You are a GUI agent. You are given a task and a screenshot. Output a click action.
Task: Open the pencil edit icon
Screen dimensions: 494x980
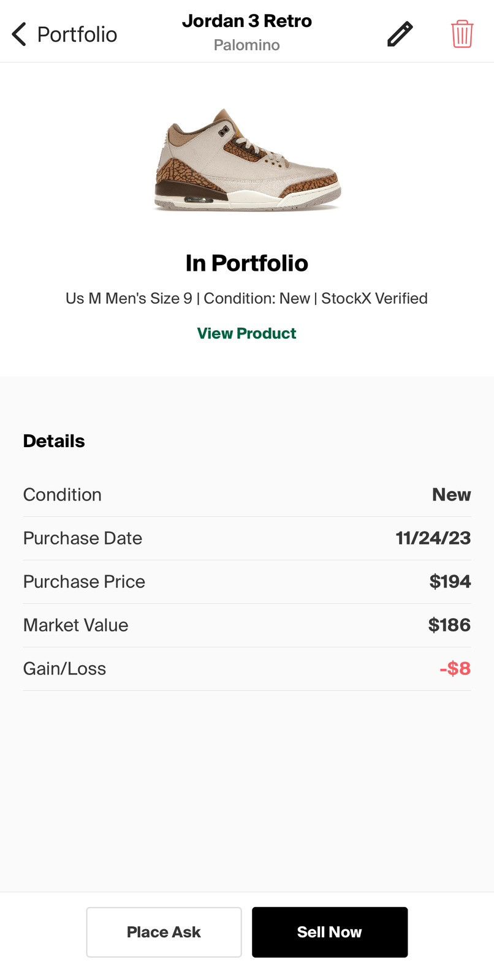pyautogui.click(x=400, y=34)
